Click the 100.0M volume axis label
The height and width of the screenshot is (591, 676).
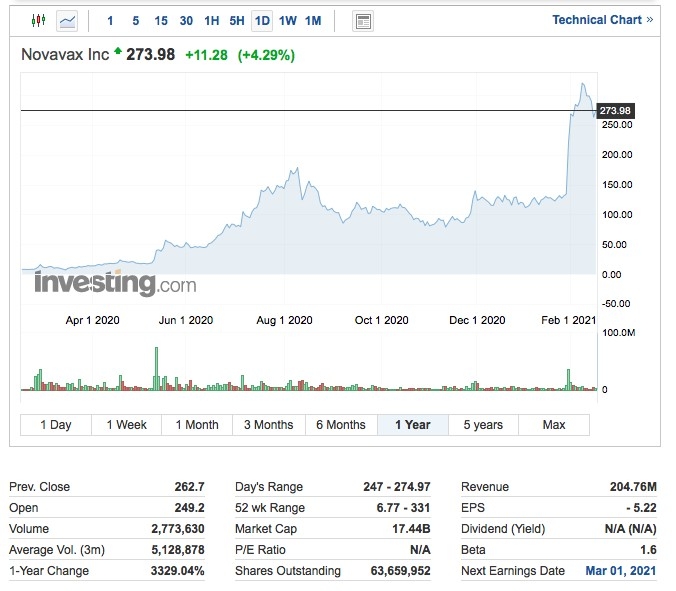pos(619,333)
